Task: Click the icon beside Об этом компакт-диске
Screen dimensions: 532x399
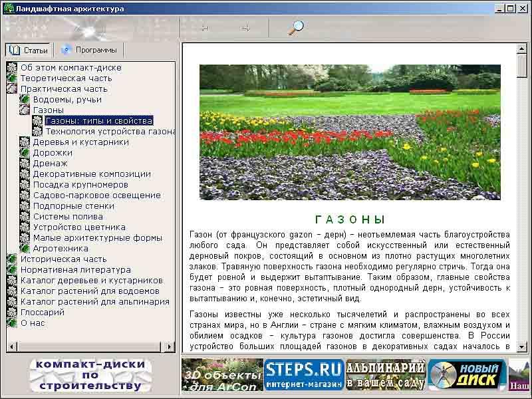Action: click(12, 68)
